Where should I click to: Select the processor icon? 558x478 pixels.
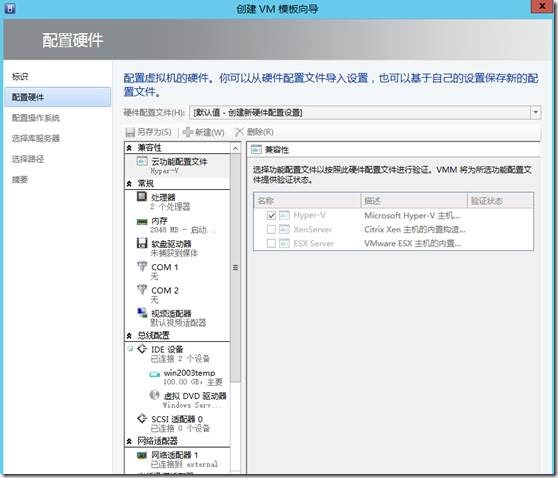tap(142, 196)
